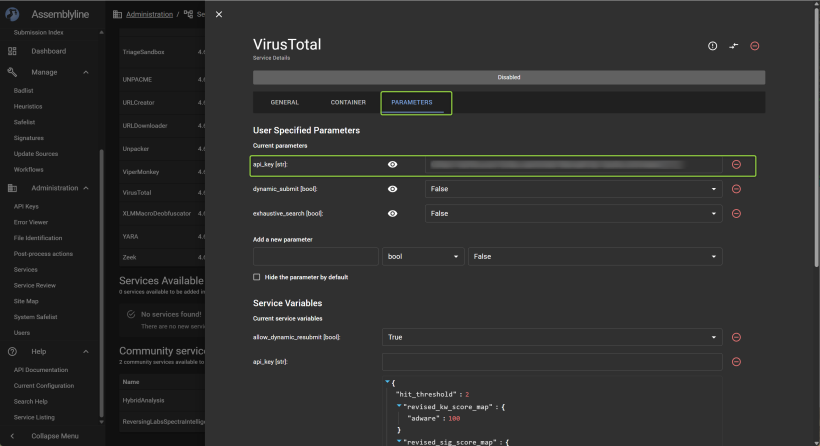Toggle visibility eye for dynamic_submit parameter
The width and height of the screenshot is (820, 446).
pos(393,189)
